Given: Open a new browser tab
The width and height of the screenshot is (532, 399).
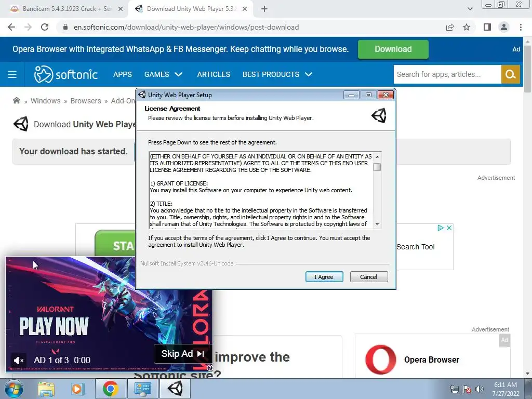Looking at the screenshot, I should coord(264,9).
